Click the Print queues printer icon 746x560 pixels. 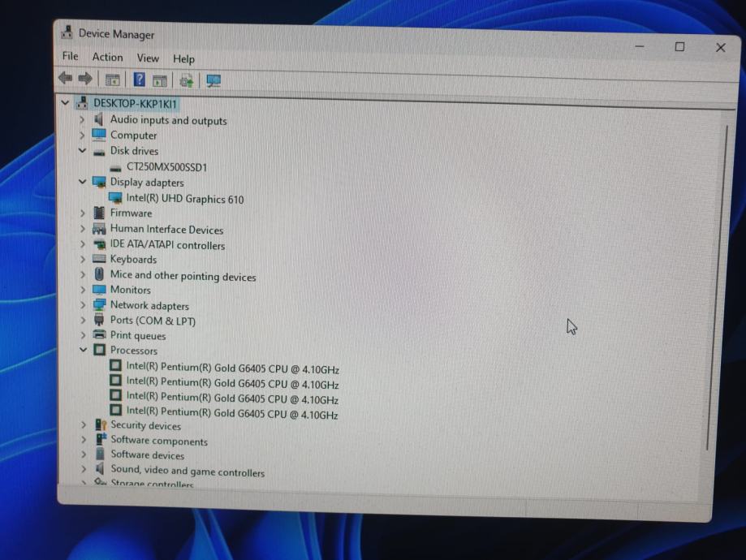[99, 334]
